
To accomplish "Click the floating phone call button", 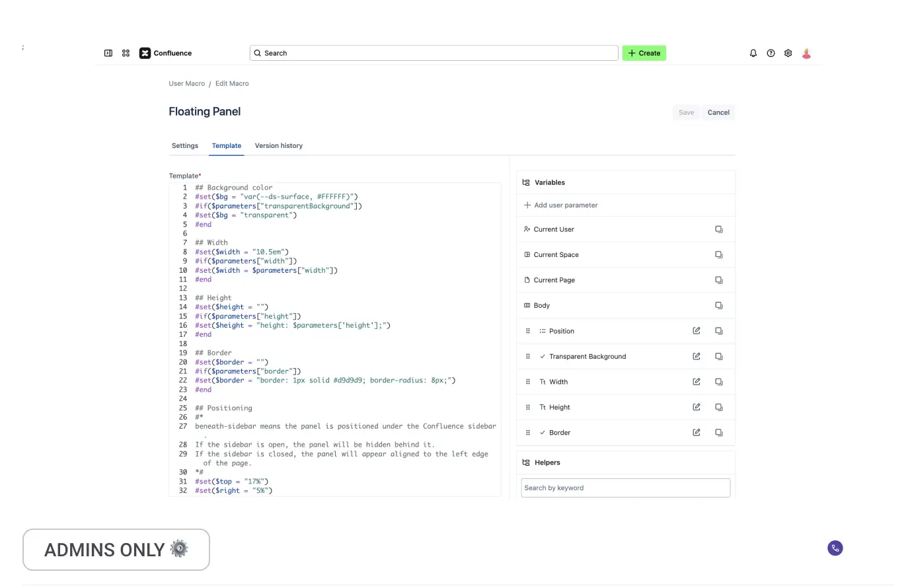I will point(835,548).
